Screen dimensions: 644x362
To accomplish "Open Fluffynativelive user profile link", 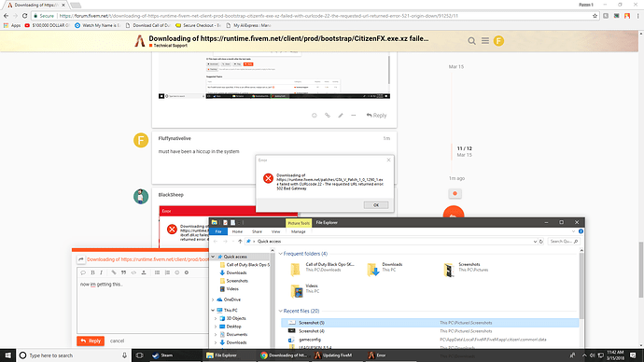I will [175, 138].
